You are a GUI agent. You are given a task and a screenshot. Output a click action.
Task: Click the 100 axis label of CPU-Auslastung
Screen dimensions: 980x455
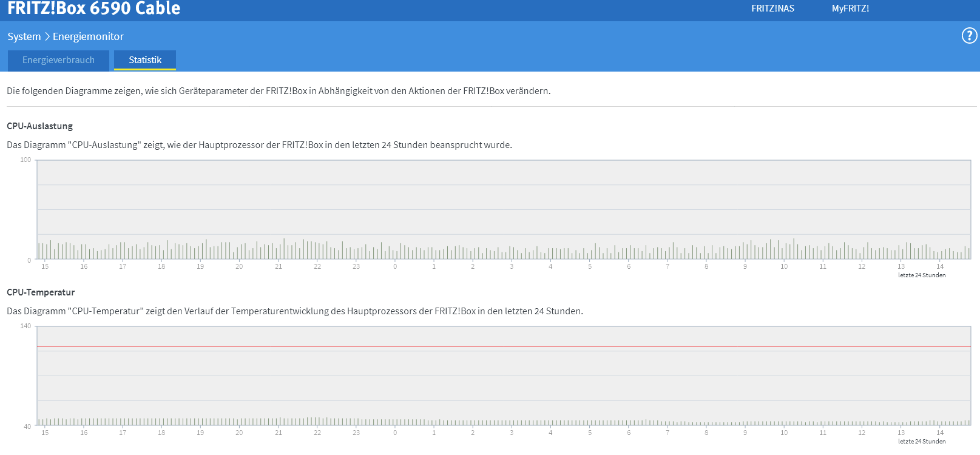click(x=25, y=160)
